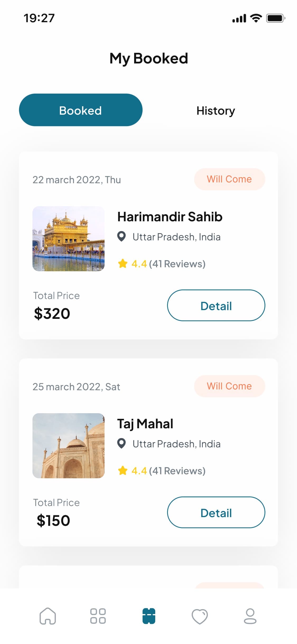Open the profile person icon
The height and width of the screenshot is (644, 297).
point(250,616)
